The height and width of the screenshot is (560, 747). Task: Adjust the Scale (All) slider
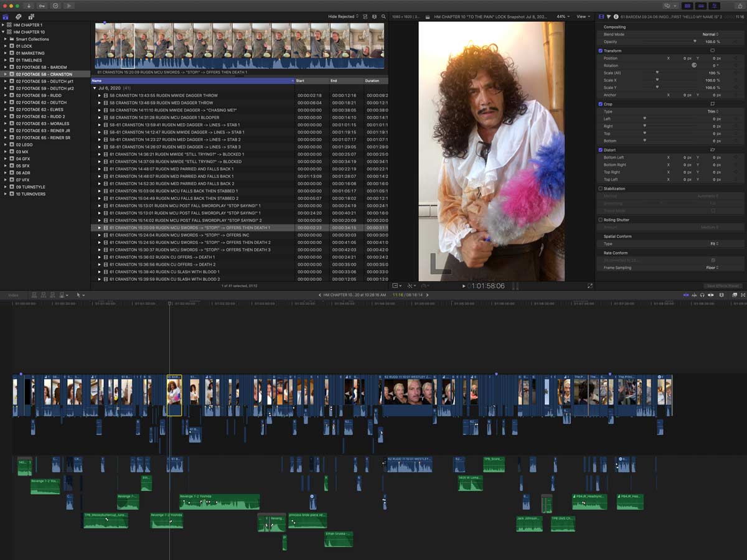tap(657, 73)
